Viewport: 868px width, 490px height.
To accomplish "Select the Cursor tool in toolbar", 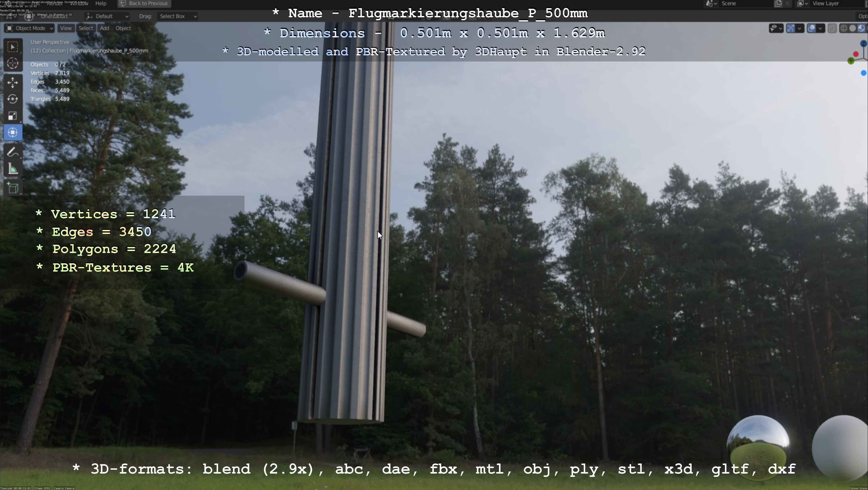I will click(13, 63).
